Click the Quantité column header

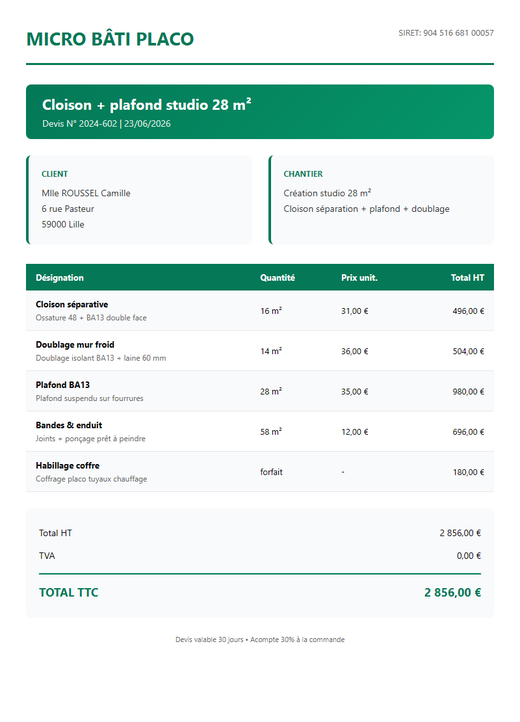[x=277, y=278]
